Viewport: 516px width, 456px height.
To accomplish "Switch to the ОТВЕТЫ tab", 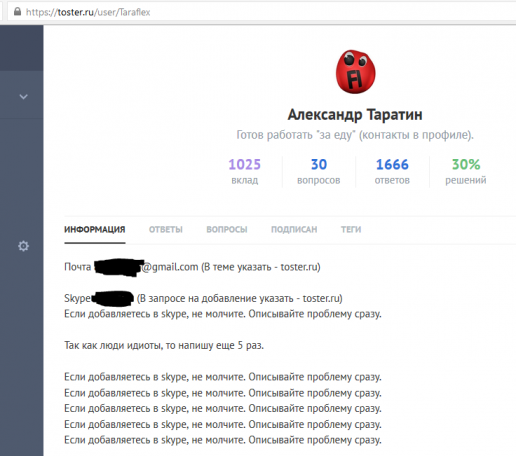I will tap(166, 230).
